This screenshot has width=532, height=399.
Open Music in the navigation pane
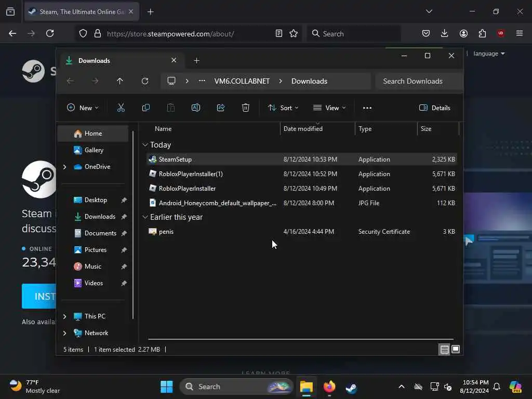(92, 267)
